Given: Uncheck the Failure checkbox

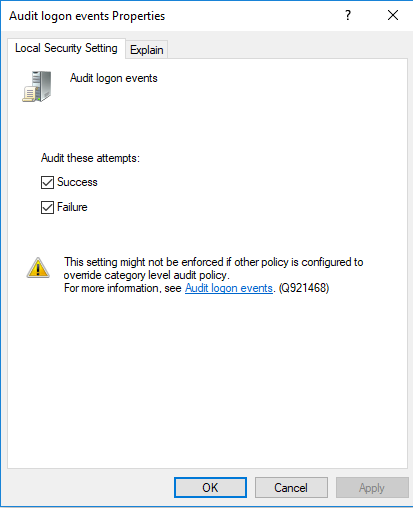Looking at the screenshot, I should tap(47, 207).
